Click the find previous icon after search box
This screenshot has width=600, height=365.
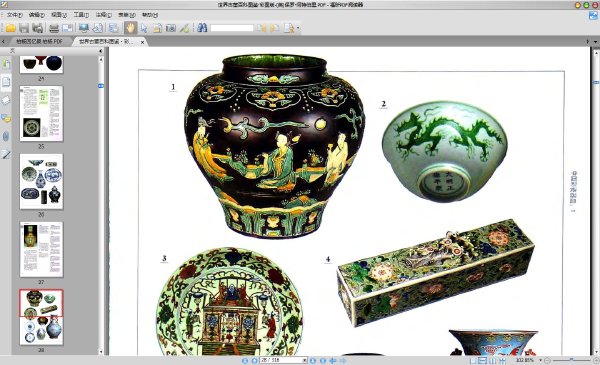pyautogui.click(x=261, y=28)
